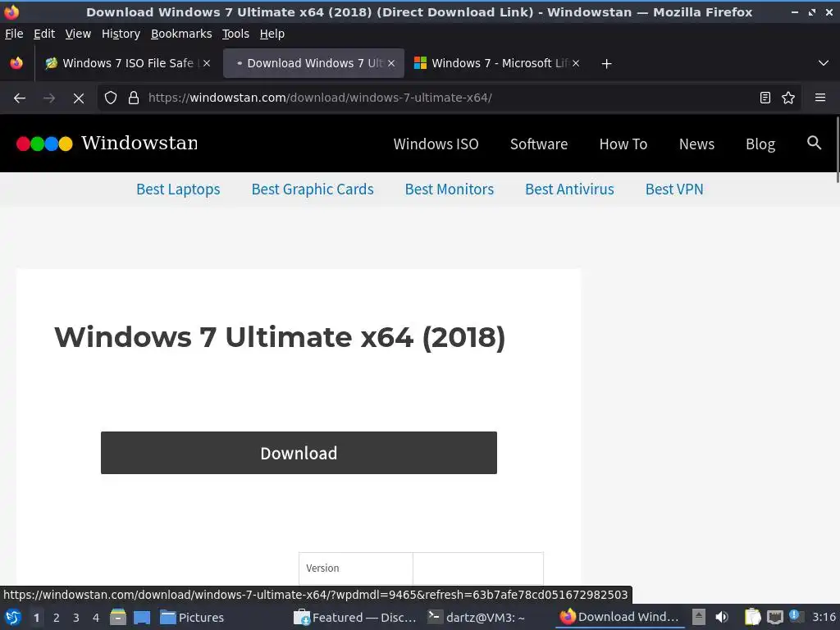Open the Windowstan site search magnifier

click(x=814, y=143)
